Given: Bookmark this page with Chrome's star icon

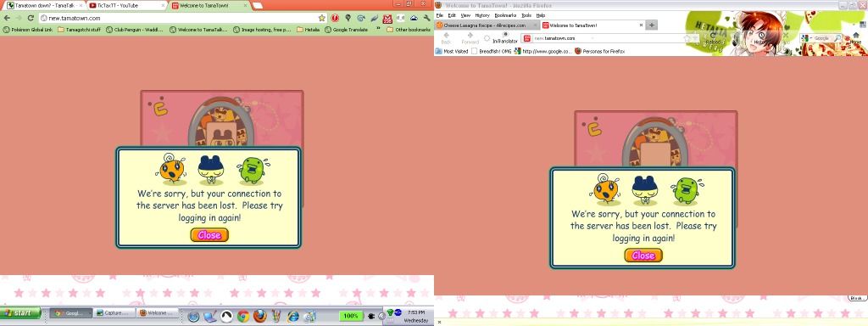Looking at the screenshot, I should pyautogui.click(x=321, y=18).
